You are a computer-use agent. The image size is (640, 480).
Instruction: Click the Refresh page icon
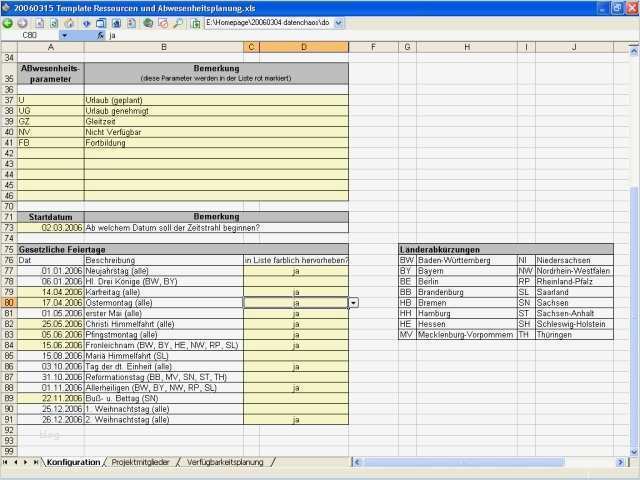pos(54,24)
